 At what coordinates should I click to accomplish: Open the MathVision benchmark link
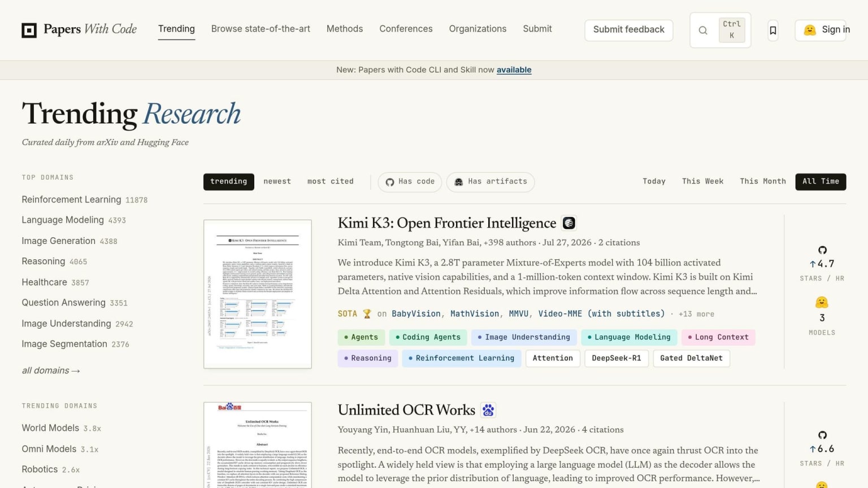[475, 314]
